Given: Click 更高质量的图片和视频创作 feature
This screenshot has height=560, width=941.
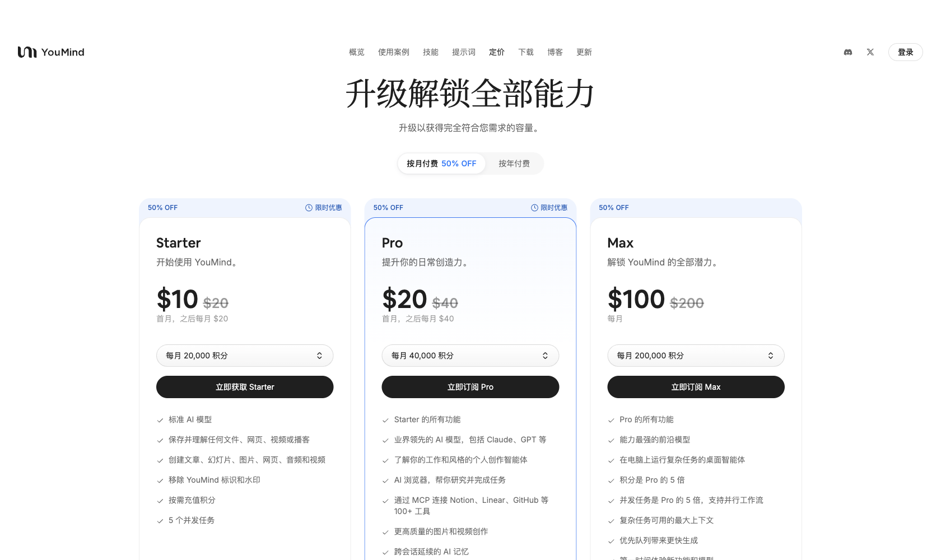Looking at the screenshot, I should [441, 531].
